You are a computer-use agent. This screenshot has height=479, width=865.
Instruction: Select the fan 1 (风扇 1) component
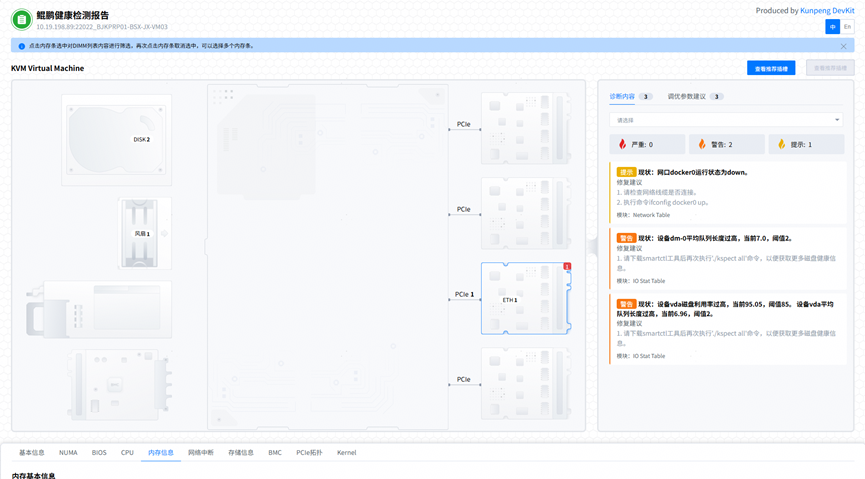coord(140,234)
